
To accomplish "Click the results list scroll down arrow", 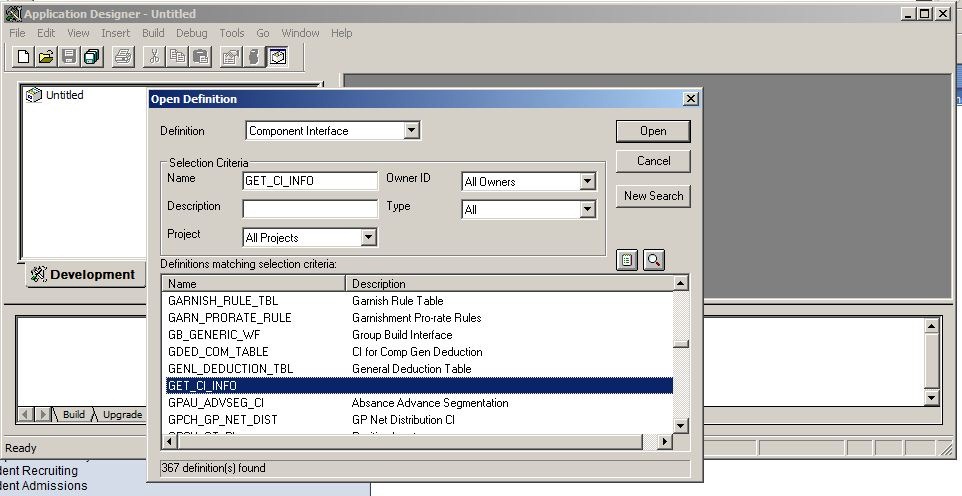I will 680,425.
